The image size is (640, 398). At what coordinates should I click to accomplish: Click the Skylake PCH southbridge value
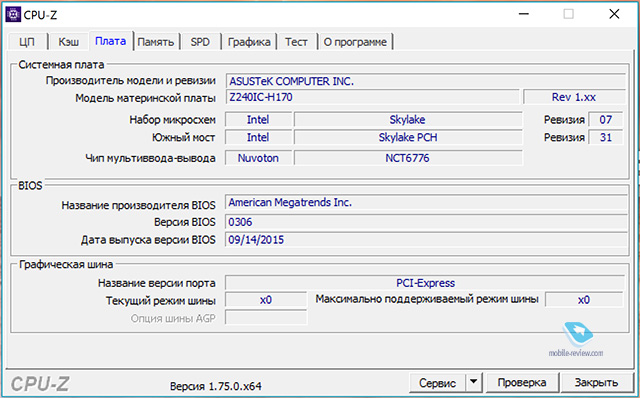tap(408, 138)
